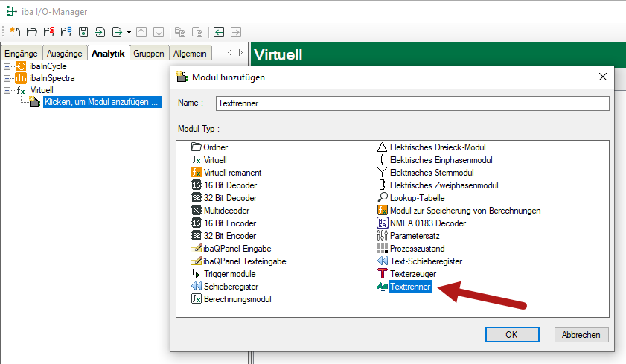
Task: Click the Abbrechen button
Action: 581,335
